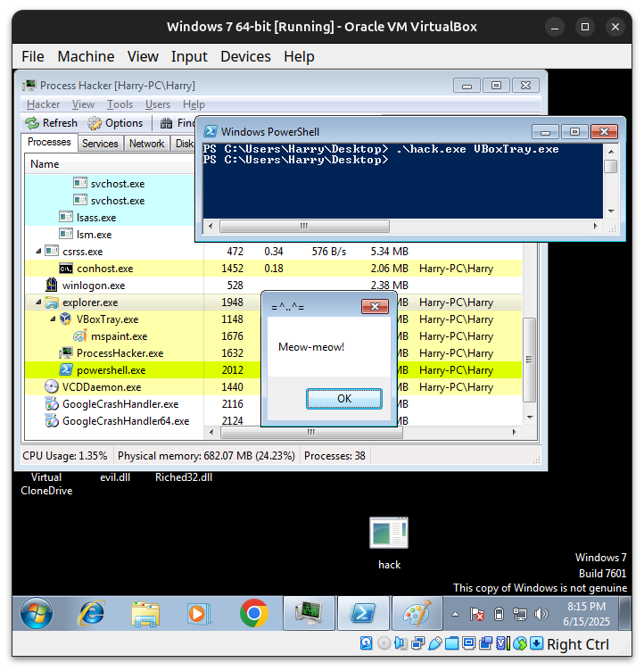Image resolution: width=644 pixels, height=671 pixels.
Task: Select the lsm.exe process row
Action: point(111,234)
